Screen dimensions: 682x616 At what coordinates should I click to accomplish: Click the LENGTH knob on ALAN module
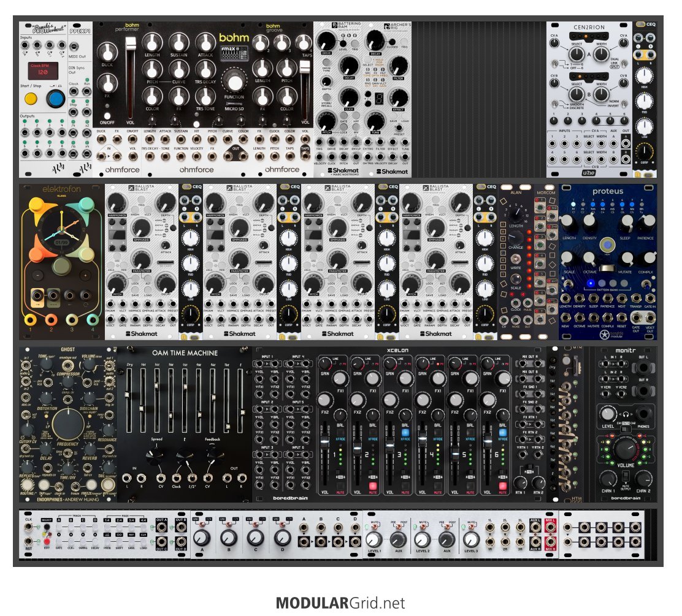(x=516, y=215)
